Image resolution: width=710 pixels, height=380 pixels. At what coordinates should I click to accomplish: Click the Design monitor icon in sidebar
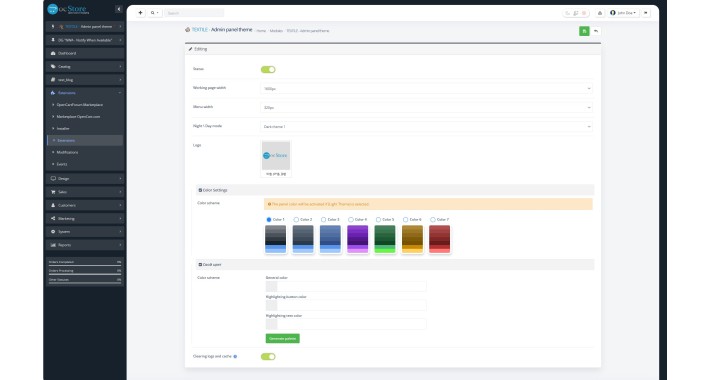click(x=53, y=178)
